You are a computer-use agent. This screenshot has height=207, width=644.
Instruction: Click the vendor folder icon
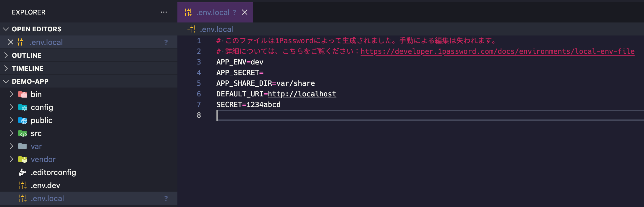click(x=23, y=160)
